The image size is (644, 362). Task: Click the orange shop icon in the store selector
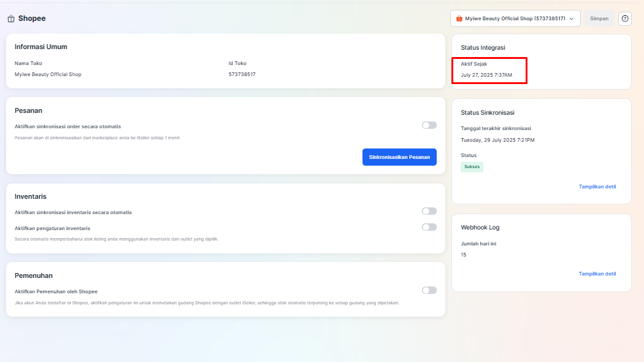click(459, 18)
